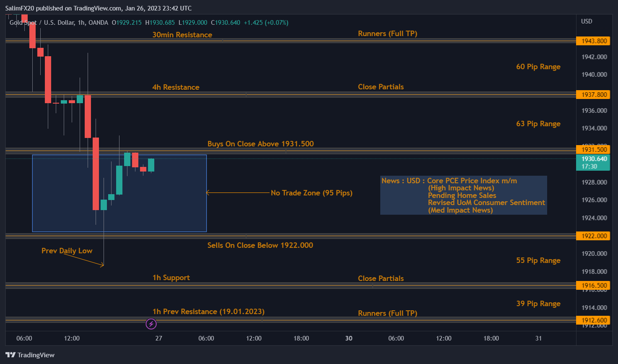Click the 1922.000 price label on the axis
Viewport: 618px width, 364px height.
click(x=593, y=236)
